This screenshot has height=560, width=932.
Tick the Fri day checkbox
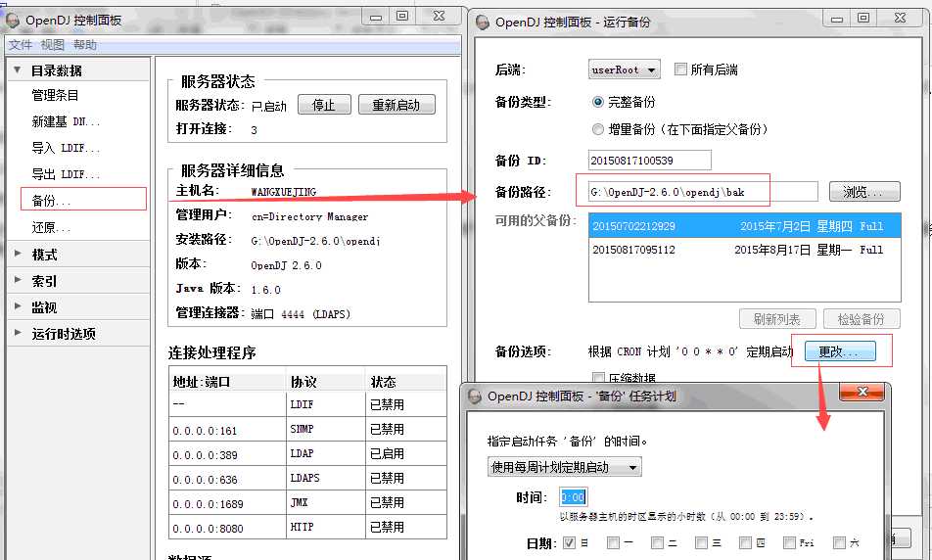tap(789, 542)
